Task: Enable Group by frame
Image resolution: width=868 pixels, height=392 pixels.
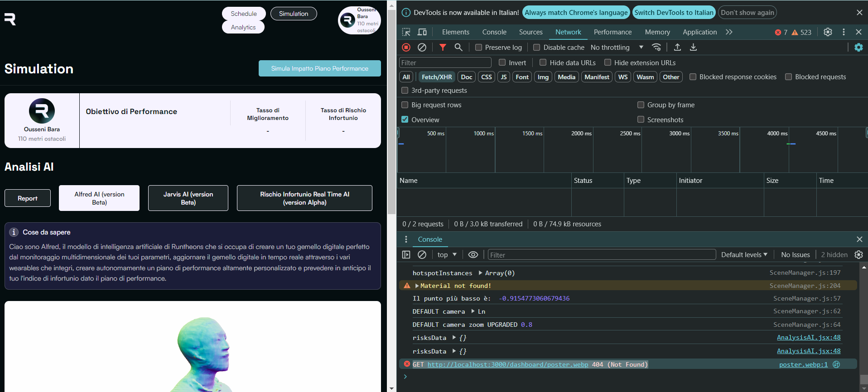Action: [641, 105]
